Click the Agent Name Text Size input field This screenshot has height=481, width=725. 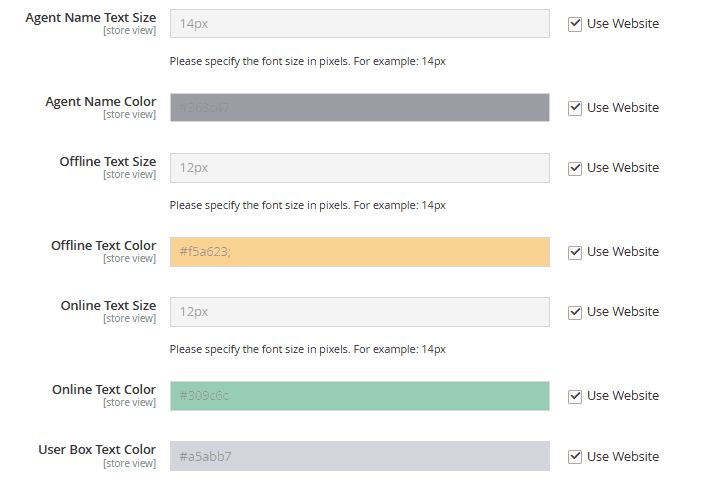(x=359, y=24)
